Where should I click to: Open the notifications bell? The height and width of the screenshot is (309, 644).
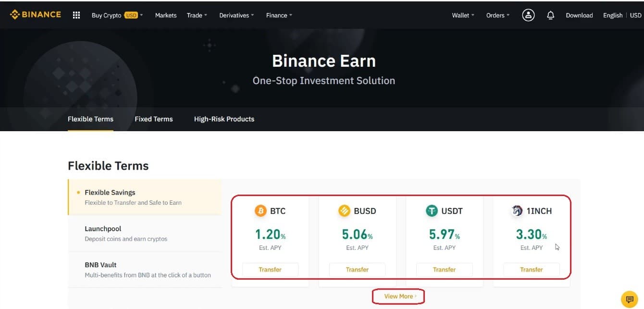(551, 15)
